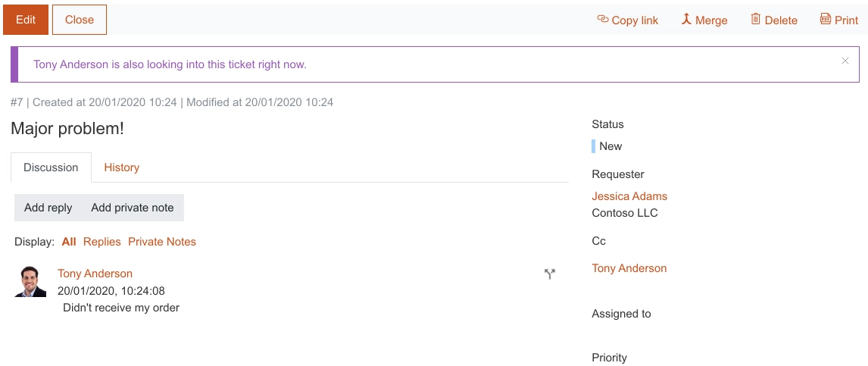868x366 pixels.
Task: Close the ticket using Close button
Action: tap(80, 20)
